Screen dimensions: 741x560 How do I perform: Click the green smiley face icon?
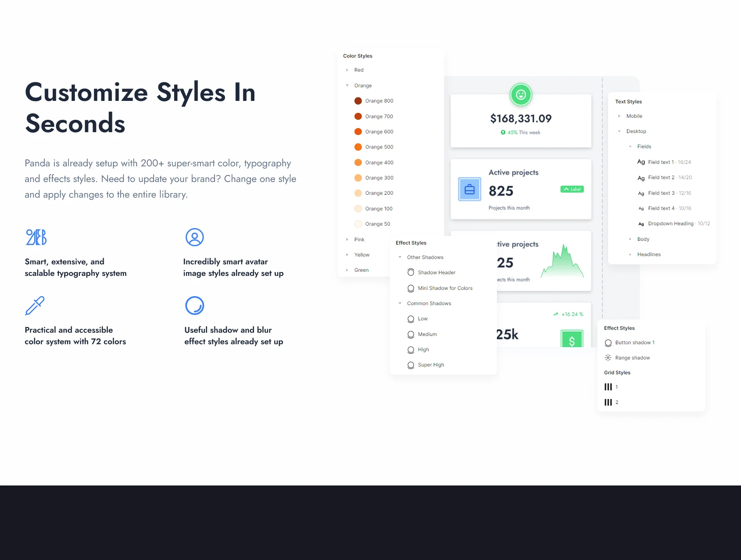coord(521,95)
